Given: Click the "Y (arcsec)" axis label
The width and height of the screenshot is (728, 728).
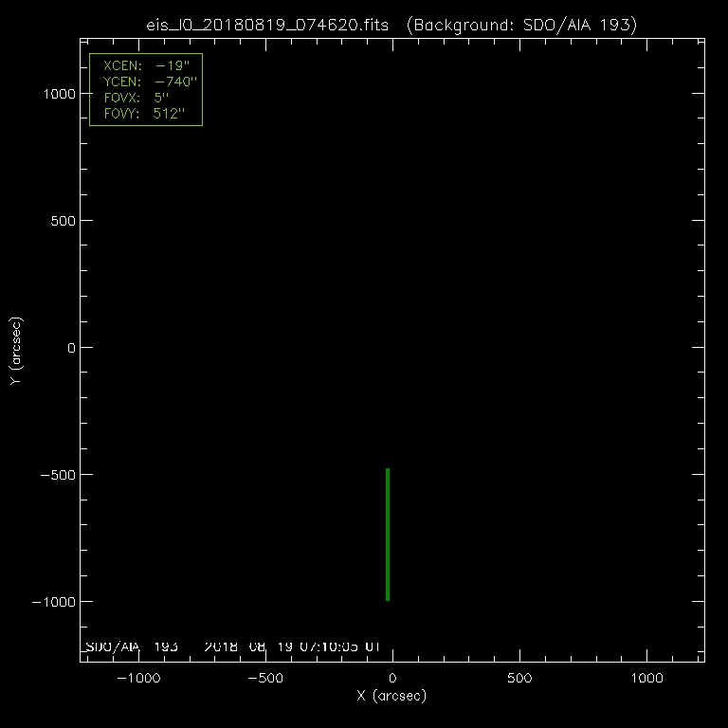Looking at the screenshot, I should click(15, 351).
